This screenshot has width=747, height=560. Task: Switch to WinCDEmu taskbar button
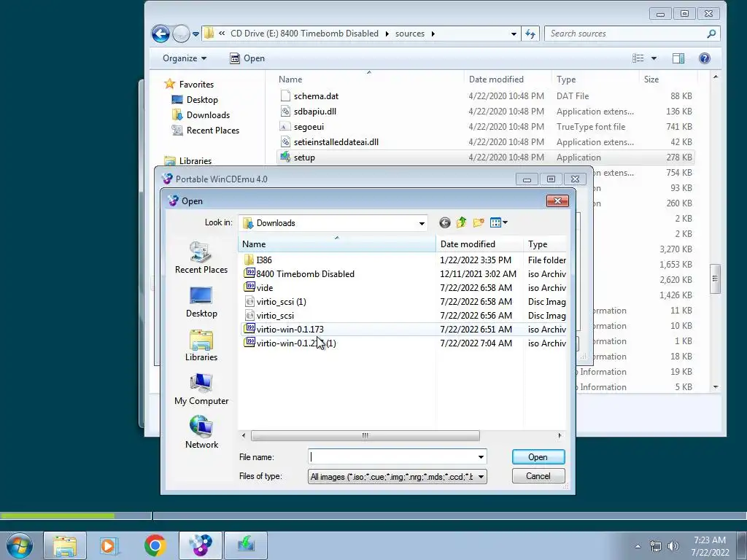(201, 545)
